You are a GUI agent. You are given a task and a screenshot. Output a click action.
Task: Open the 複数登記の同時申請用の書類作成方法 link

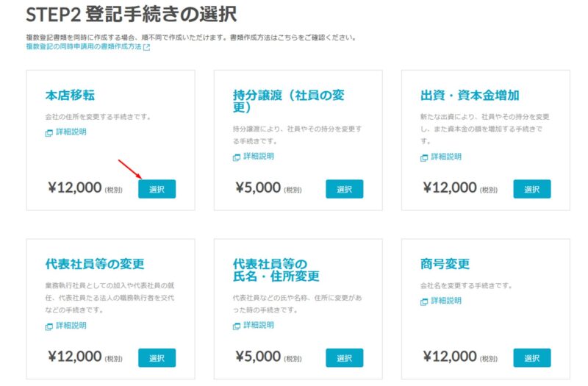point(83,47)
